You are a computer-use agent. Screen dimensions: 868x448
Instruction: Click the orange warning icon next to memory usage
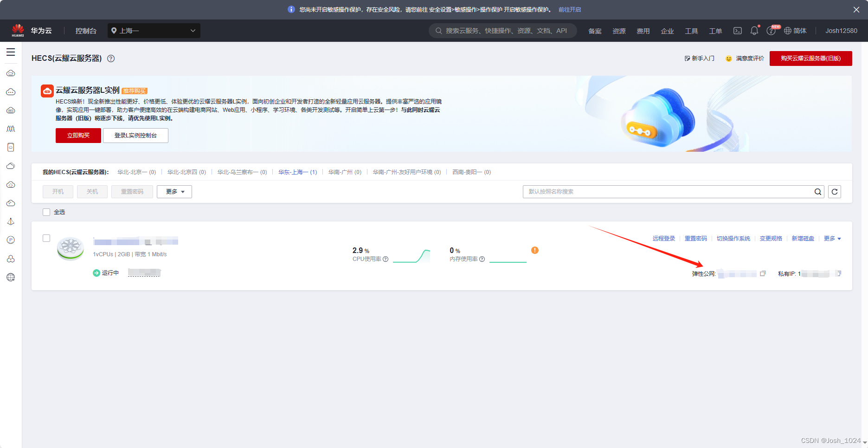(x=535, y=250)
